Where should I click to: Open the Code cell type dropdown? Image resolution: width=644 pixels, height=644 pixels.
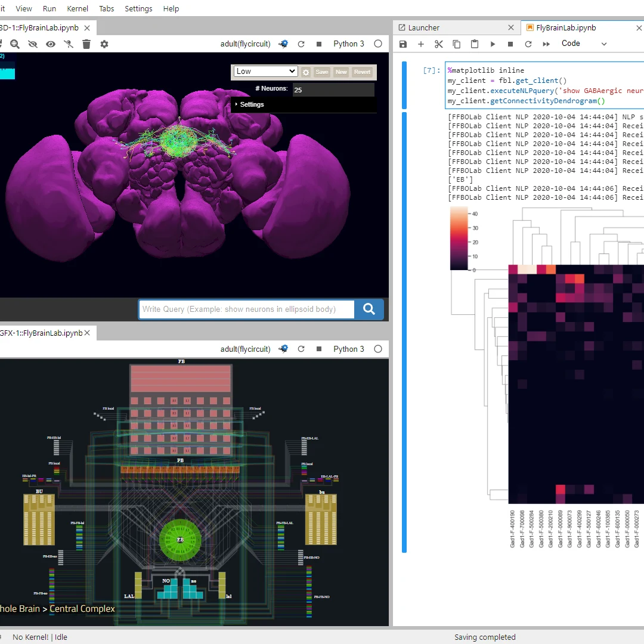tap(584, 44)
